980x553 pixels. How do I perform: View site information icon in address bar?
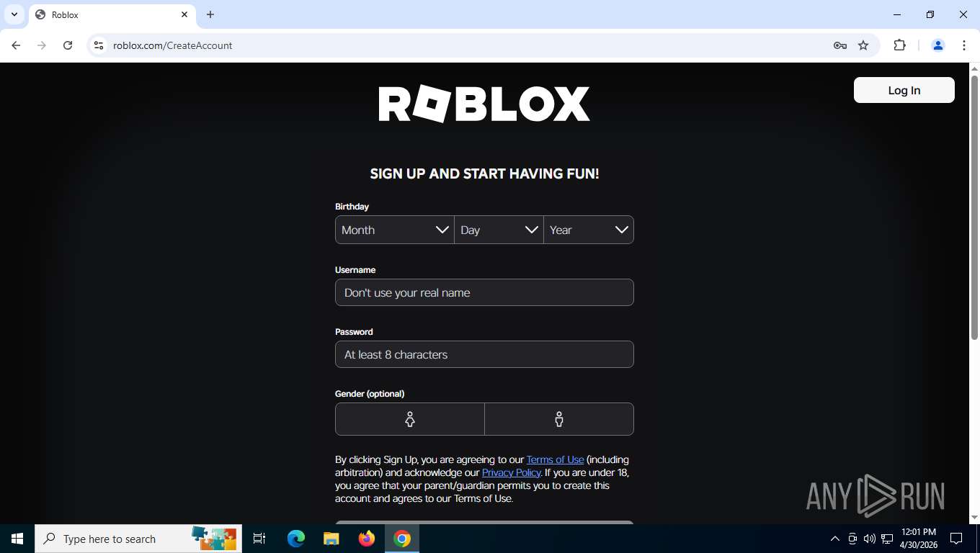(x=99, y=45)
